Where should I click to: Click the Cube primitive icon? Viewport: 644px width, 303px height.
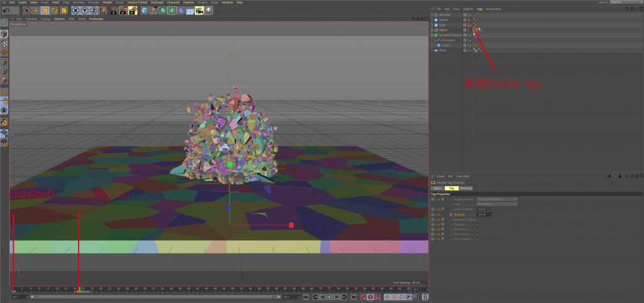click(145, 11)
